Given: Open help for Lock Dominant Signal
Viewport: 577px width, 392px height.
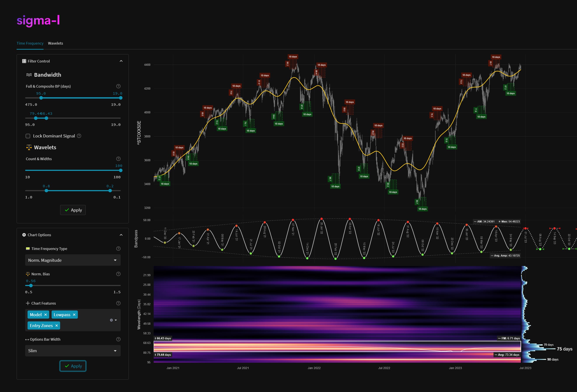Looking at the screenshot, I should pyautogui.click(x=79, y=136).
